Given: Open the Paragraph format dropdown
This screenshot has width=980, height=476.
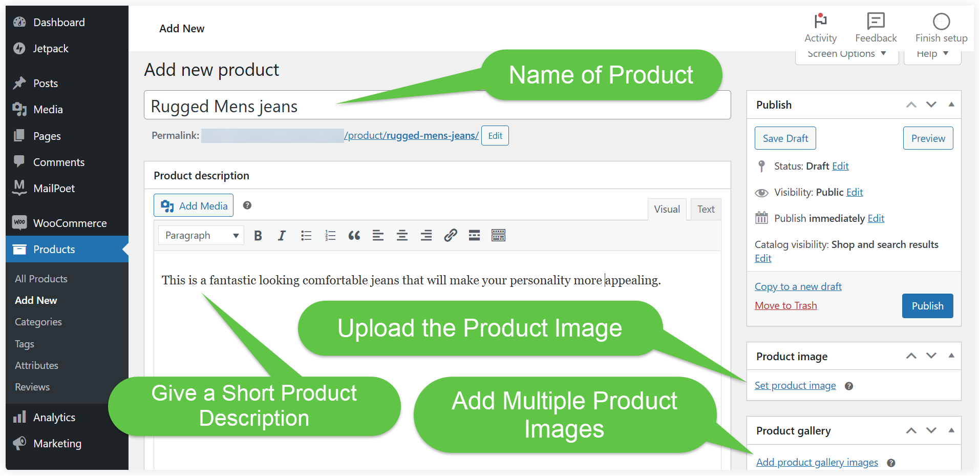Looking at the screenshot, I should click(201, 236).
